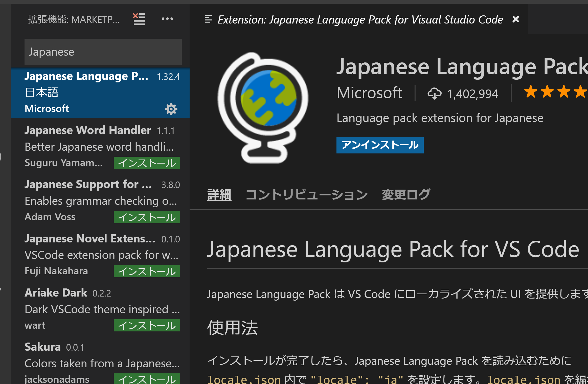The image size is (588, 384).
Task: Click the Language pack extension for Japanese text
Action: click(x=440, y=118)
